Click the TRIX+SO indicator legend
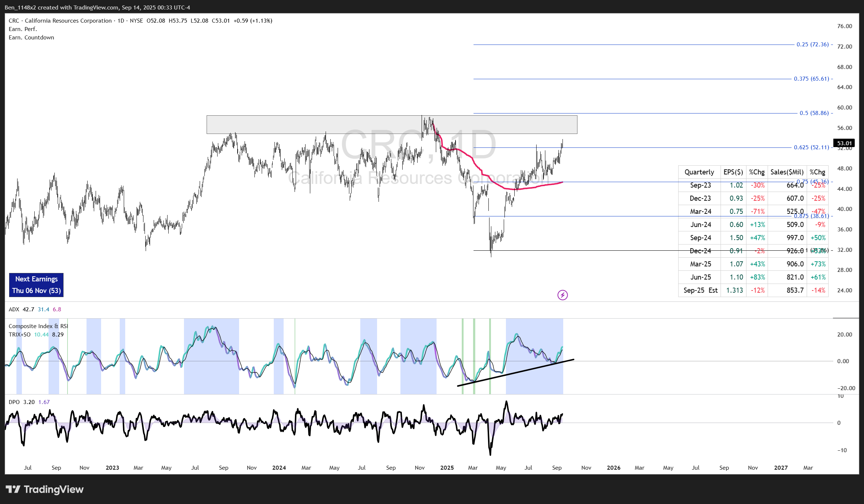Image resolution: width=864 pixels, height=504 pixels. point(20,335)
